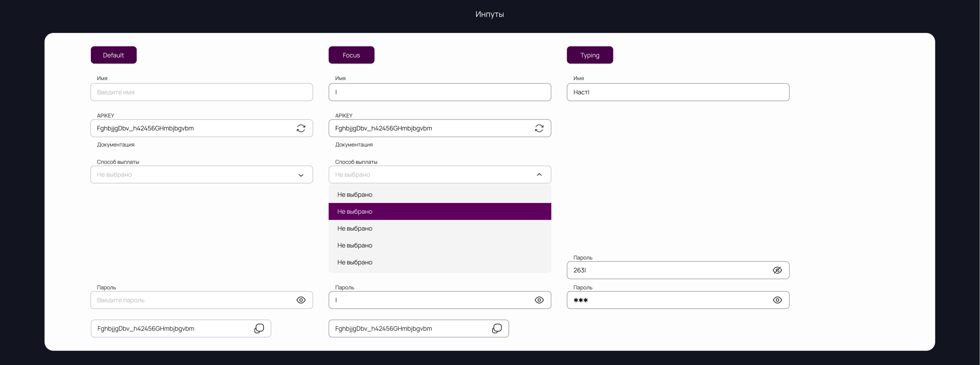Screen dimensions: 980x365
Task: Collapse the open Способ выплаты dropdown
Action: pyautogui.click(x=539, y=175)
